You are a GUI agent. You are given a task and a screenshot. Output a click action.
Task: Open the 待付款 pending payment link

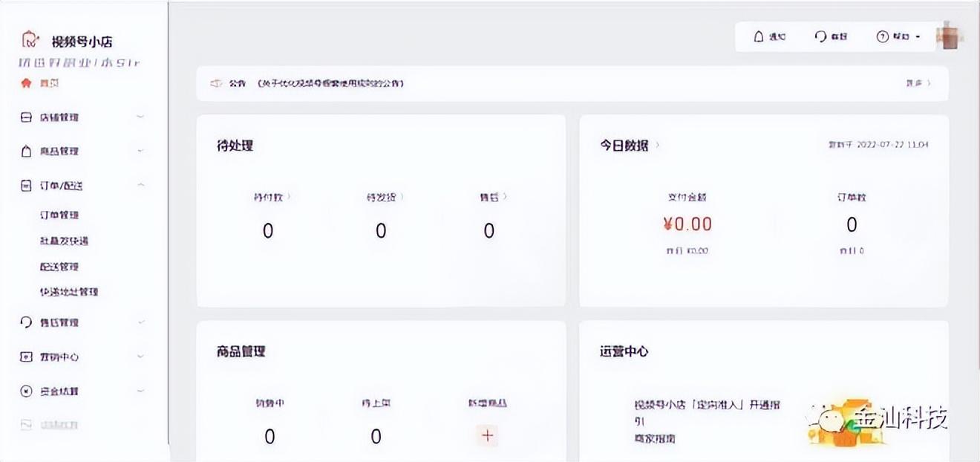point(272,198)
